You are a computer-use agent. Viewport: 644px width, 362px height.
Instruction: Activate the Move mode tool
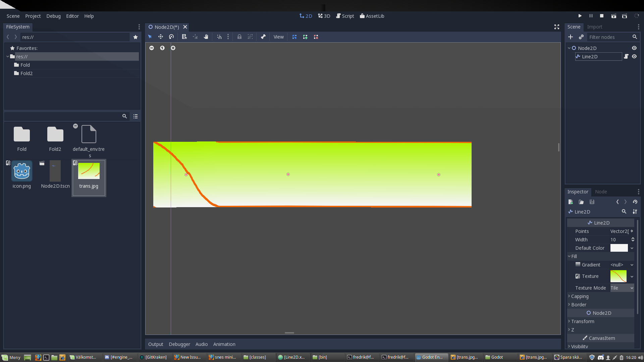[161, 37]
